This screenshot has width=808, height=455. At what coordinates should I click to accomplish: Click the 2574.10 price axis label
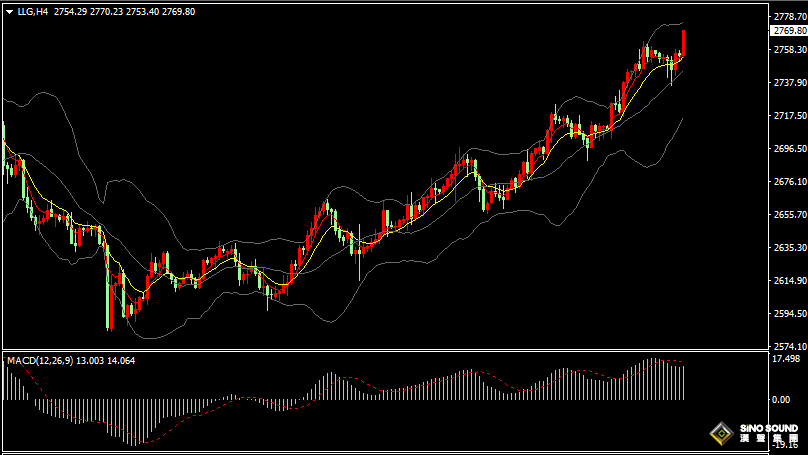point(789,346)
